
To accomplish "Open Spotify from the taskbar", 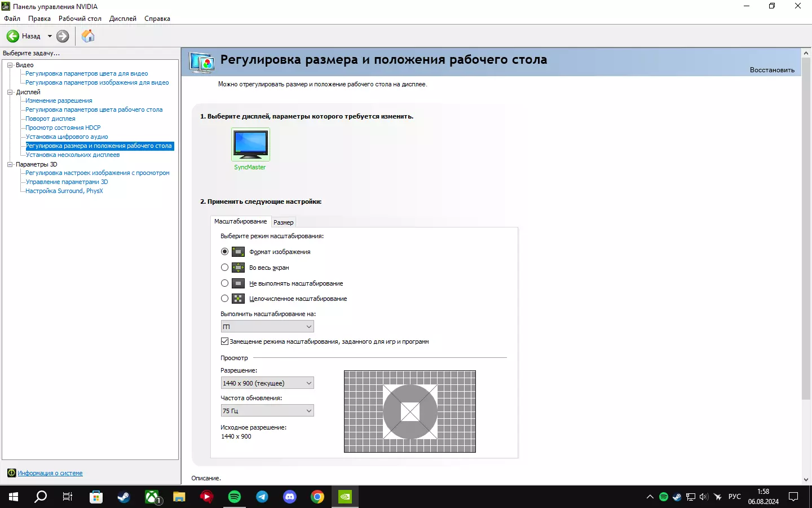I will click(x=235, y=497).
